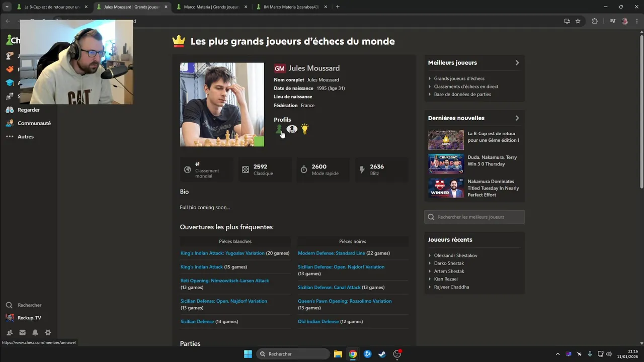Image resolution: width=644 pixels, height=362 pixels.
Task: Open the Chrome profile avatar
Action: (x=625, y=21)
